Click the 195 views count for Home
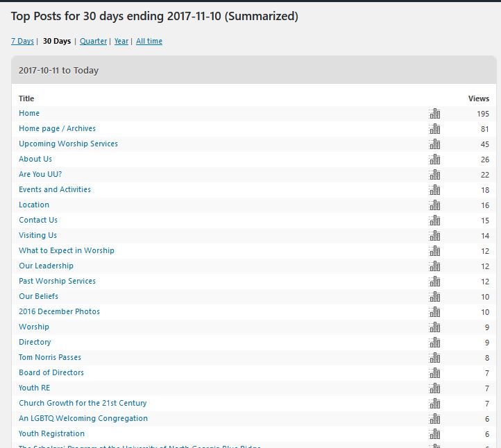 pyautogui.click(x=483, y=114)
